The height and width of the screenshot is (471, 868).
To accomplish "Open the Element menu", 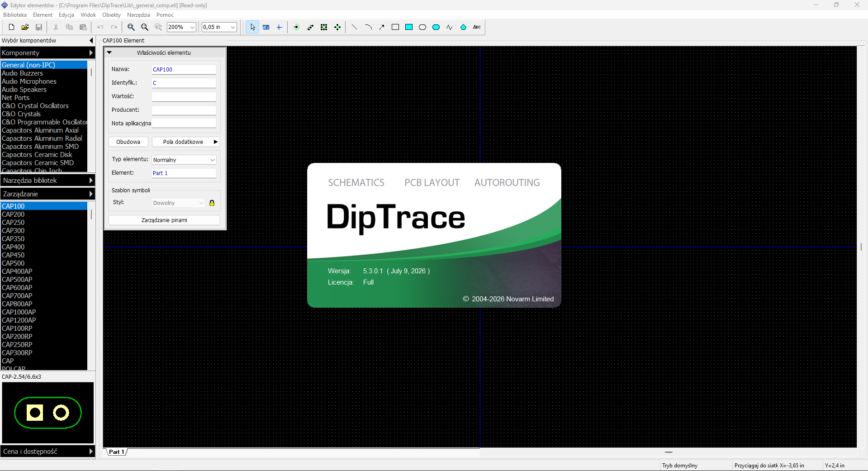I will coord(43,15).
